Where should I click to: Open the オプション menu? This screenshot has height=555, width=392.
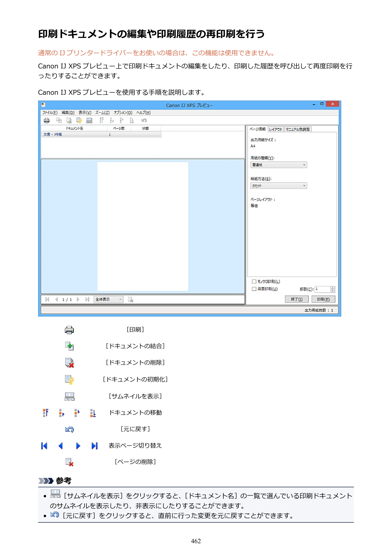click(123, 113)
